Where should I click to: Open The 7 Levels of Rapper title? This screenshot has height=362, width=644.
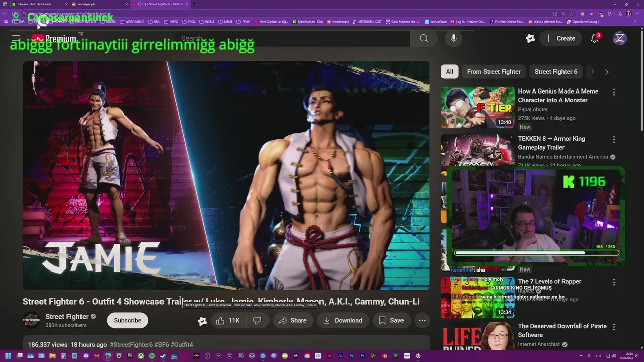click(549, 281)
